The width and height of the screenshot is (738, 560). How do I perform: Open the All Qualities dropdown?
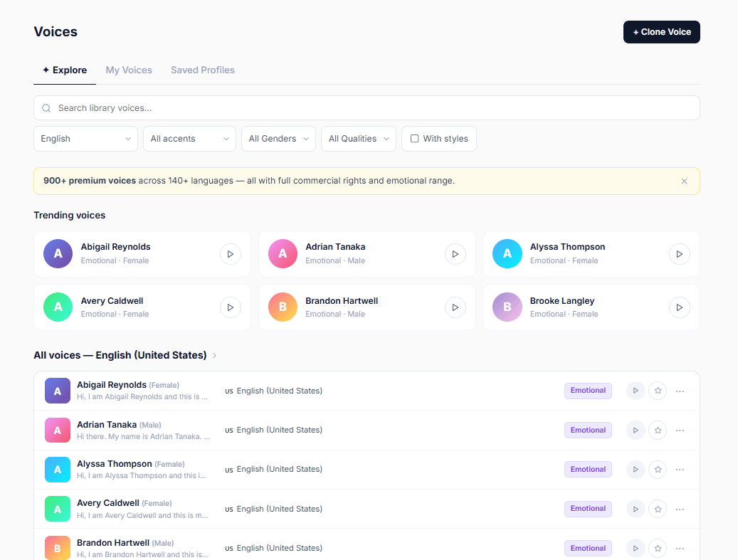pyautogui.click(x=359, y=139)
